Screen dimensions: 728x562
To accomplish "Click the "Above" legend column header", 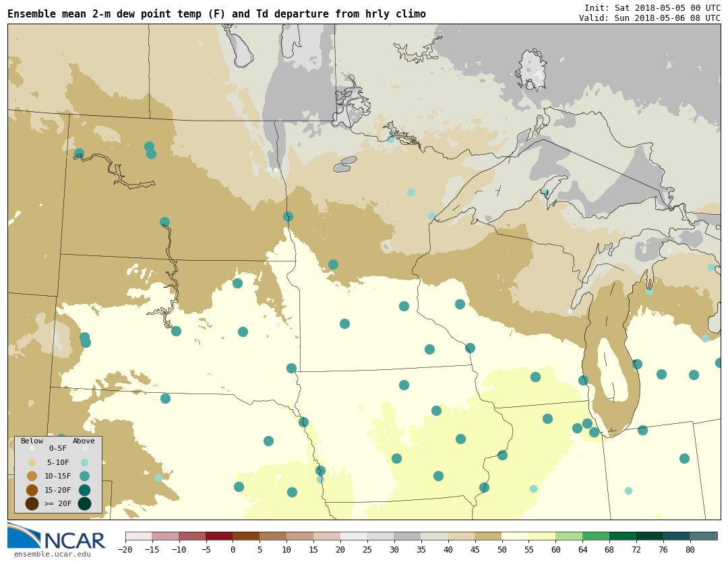I will point(84,441).
